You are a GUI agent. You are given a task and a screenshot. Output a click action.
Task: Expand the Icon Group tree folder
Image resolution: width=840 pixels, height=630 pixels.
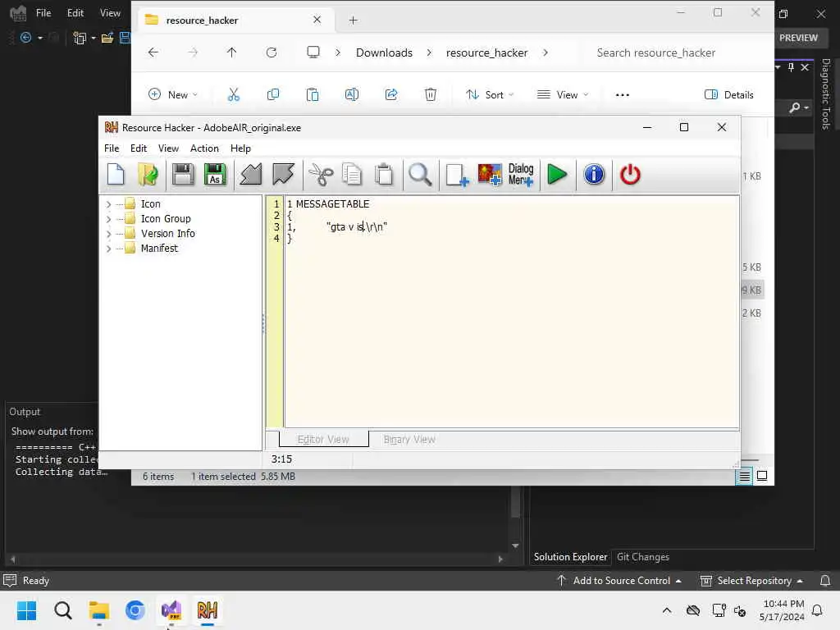point(109,219)
